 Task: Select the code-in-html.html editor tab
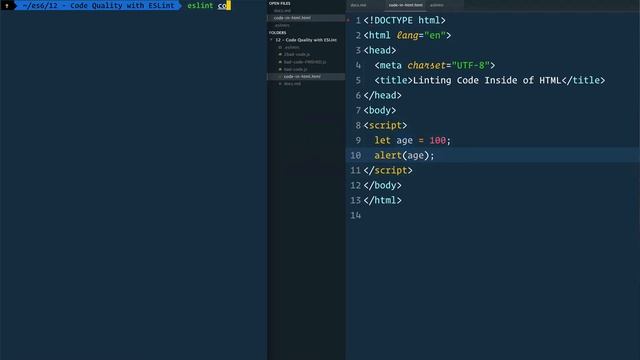pos(405,5)
